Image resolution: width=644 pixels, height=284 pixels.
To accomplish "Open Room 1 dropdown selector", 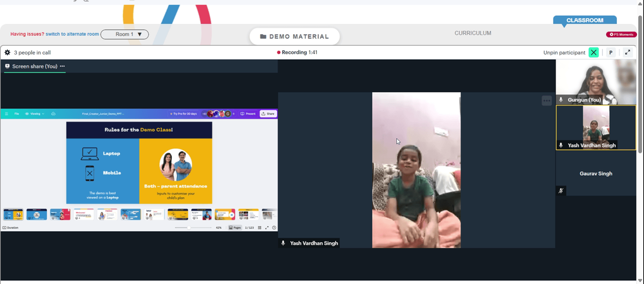I will click(x=125, y=35).
